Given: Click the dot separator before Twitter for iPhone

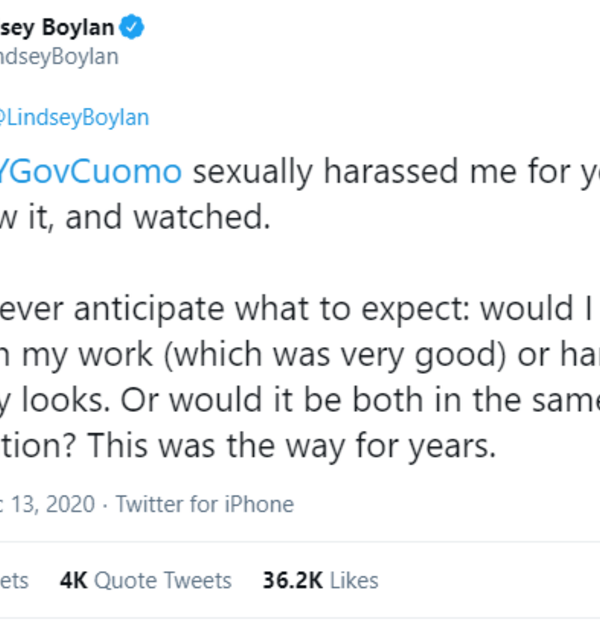Looking at the screenshot, I should (x=105, y=504).
